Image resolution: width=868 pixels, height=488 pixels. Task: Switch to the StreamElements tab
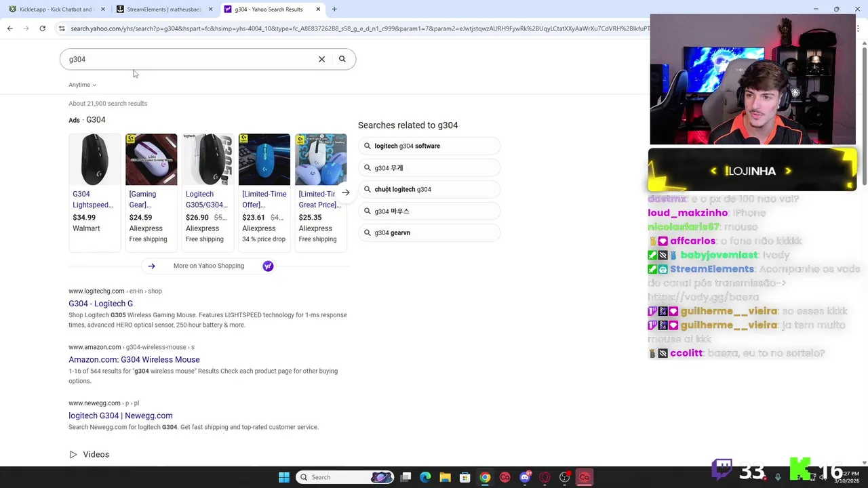[x=163, y=9]
